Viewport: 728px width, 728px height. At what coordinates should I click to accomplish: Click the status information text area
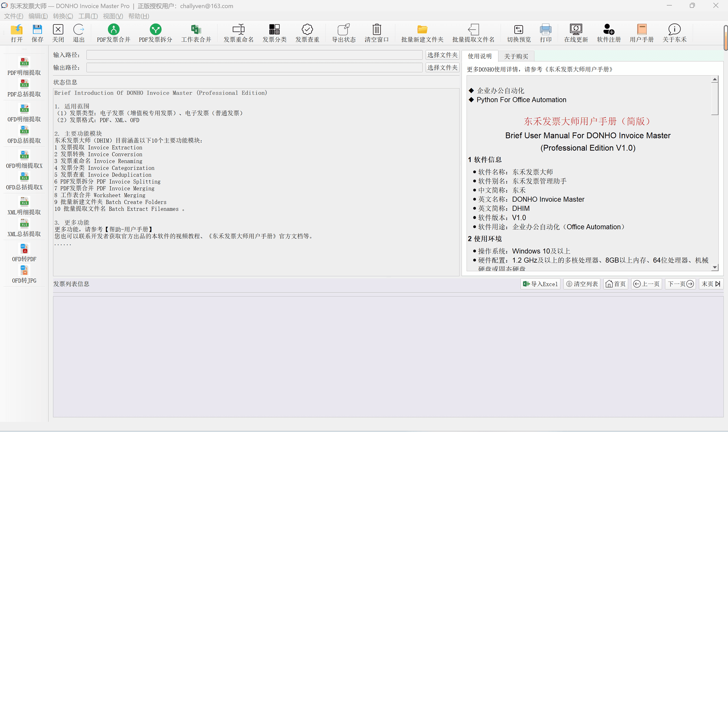click(x=256, y=182)
